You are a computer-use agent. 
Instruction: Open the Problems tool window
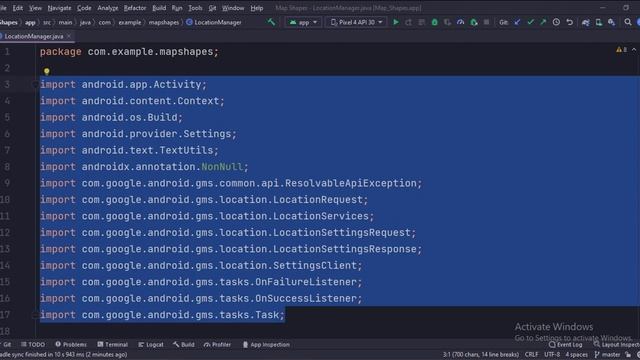coord(71,344)
